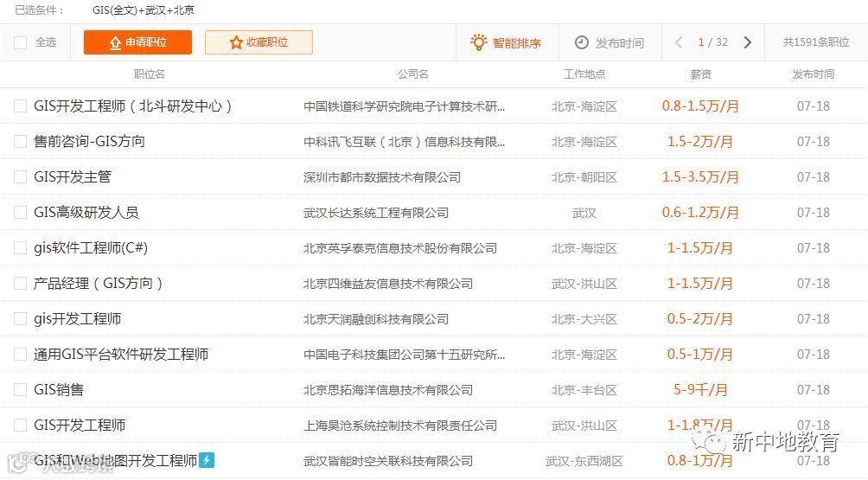Click the clock icon beside 发布时间
The width and height of the screenshot is (868, 480).
[581, 42]
